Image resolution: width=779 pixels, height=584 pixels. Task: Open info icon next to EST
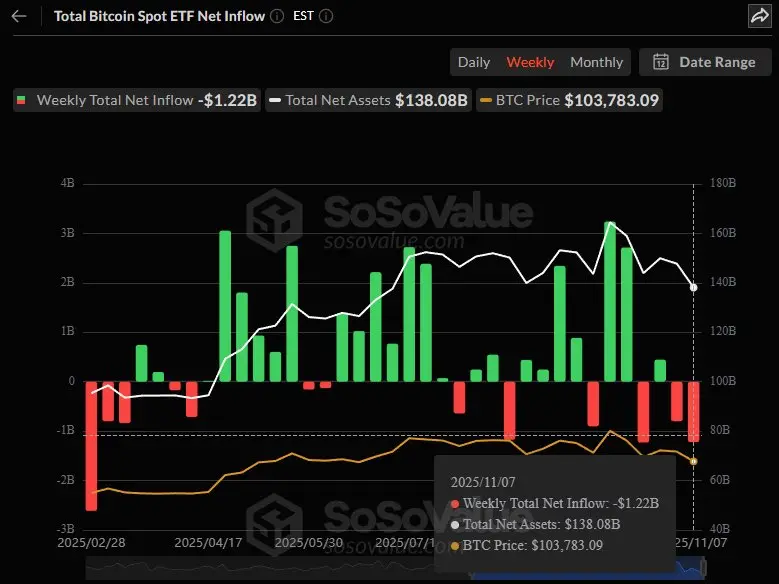pyautogui.click(x=326, y=16)
